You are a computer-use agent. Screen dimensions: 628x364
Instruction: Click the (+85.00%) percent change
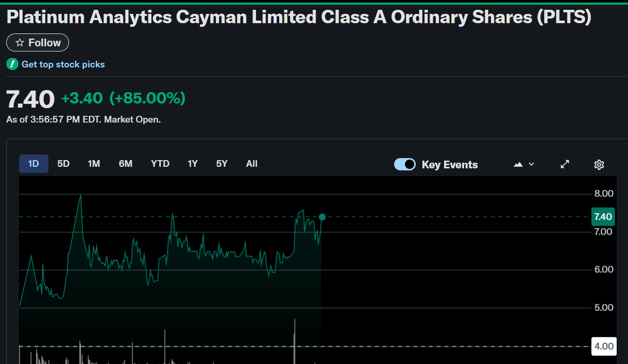pos(147,98)
